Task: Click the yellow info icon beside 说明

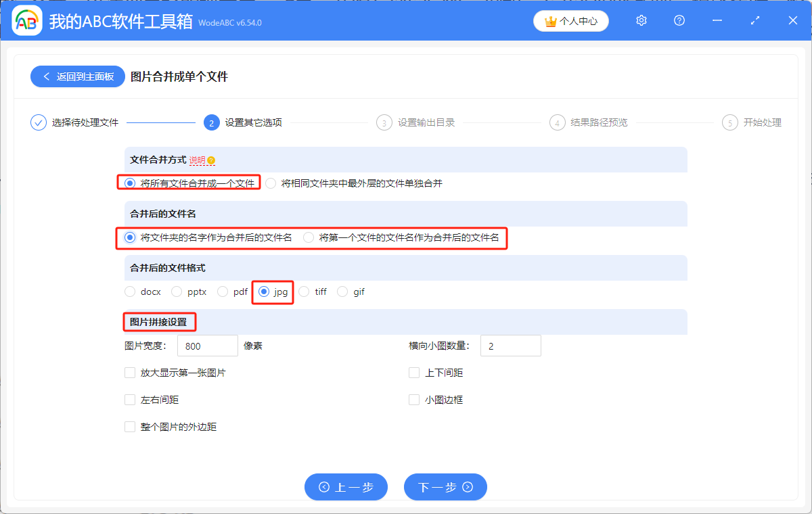Action: point(211,160)
